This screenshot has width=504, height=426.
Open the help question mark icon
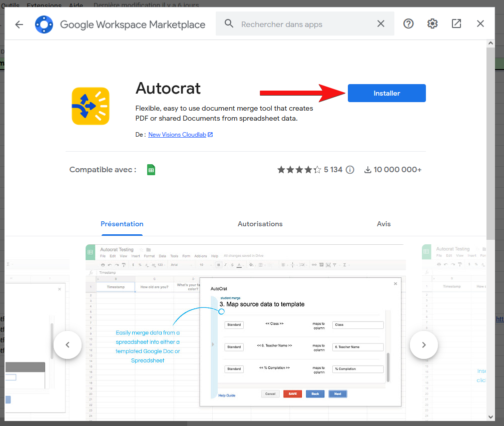click(408, 24)
